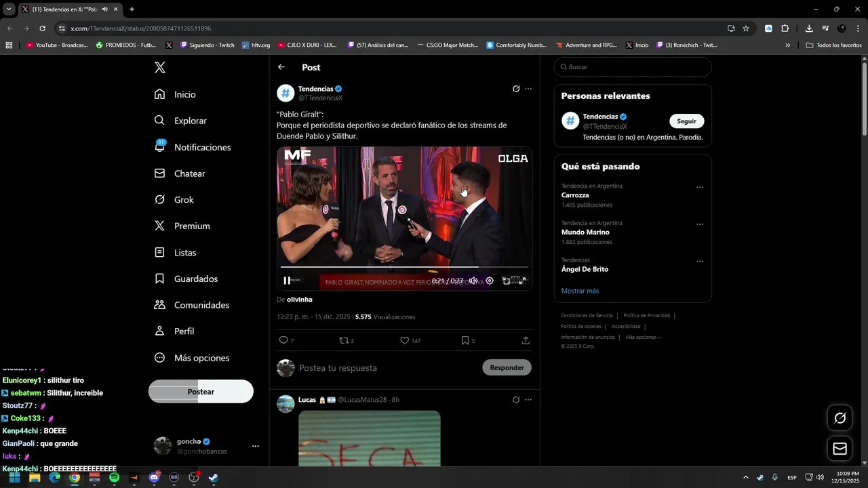868x488 pixels.
Task: Open Explorar in the sidebar
Action: pyautogui.click(x=180, y=121)
